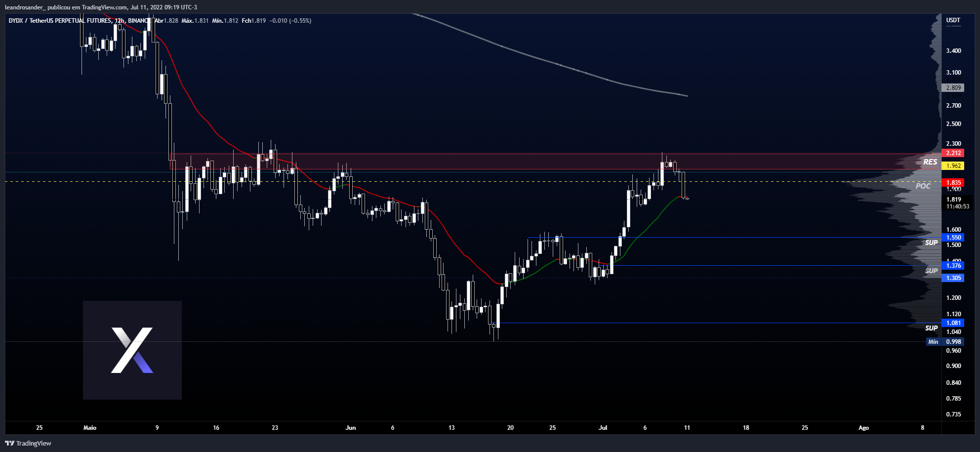The width and height of the screenshot is (980, 452).
Task: Click the 'Maio' label on the time axis
Action: (x=90, y=428)
